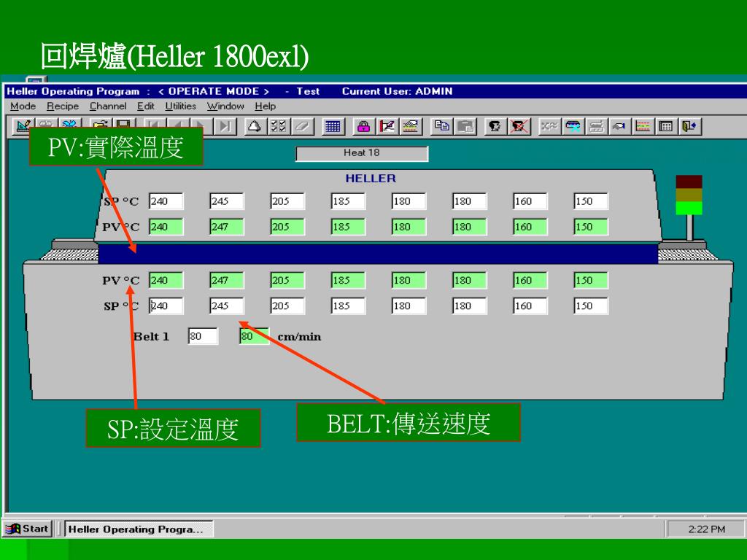Open the blue grid table icon
This screenshot has height=560, width=747.
[333, 126]
